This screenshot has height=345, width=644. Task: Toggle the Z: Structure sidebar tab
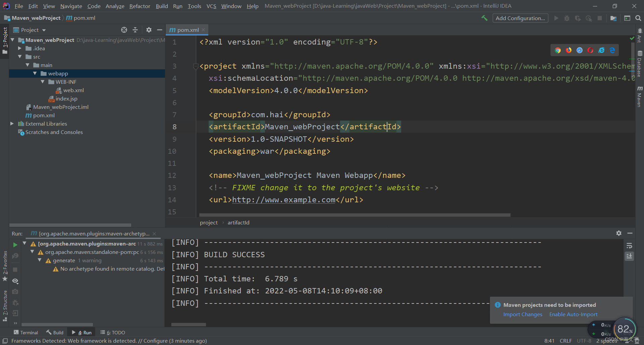click(x=5, y=306)
